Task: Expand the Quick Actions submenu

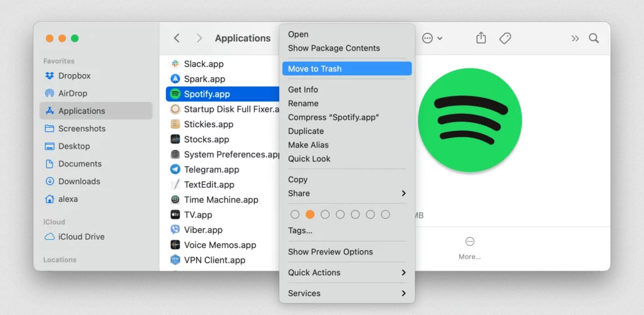Action: [404, 272]
